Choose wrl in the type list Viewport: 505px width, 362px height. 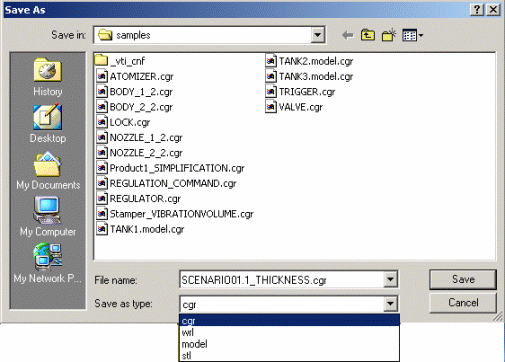tap(289, 332)
